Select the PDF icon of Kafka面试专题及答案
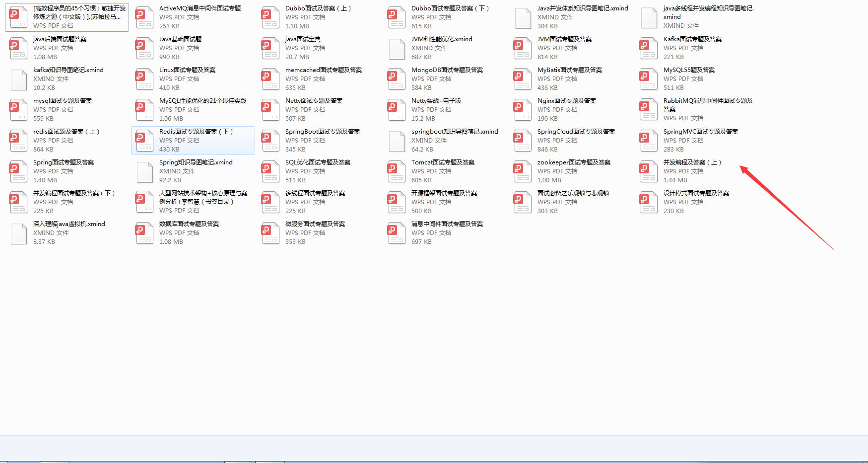The height and width of the screenshot is (463, 868). (649, 48)
